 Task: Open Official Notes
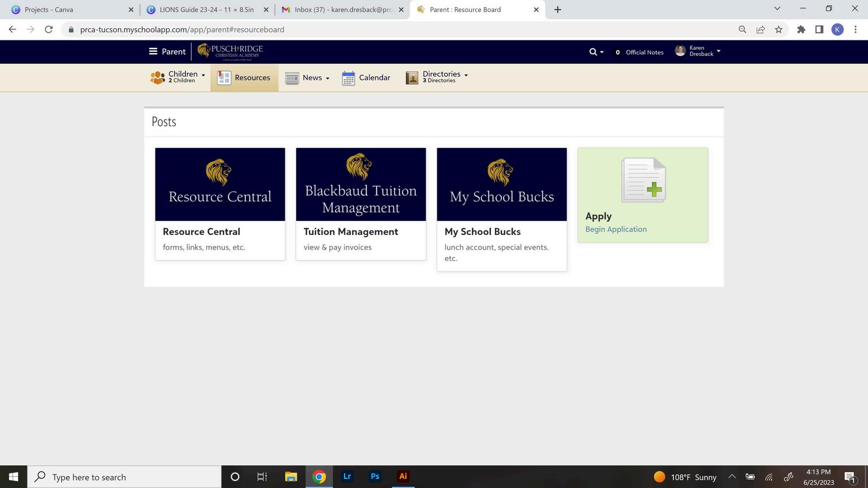point(639,52)
